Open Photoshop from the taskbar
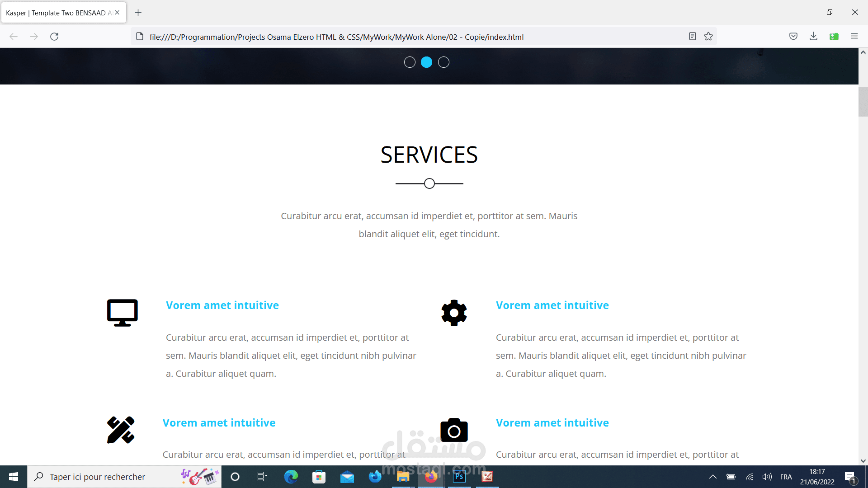868x488 pixels. 459,476
